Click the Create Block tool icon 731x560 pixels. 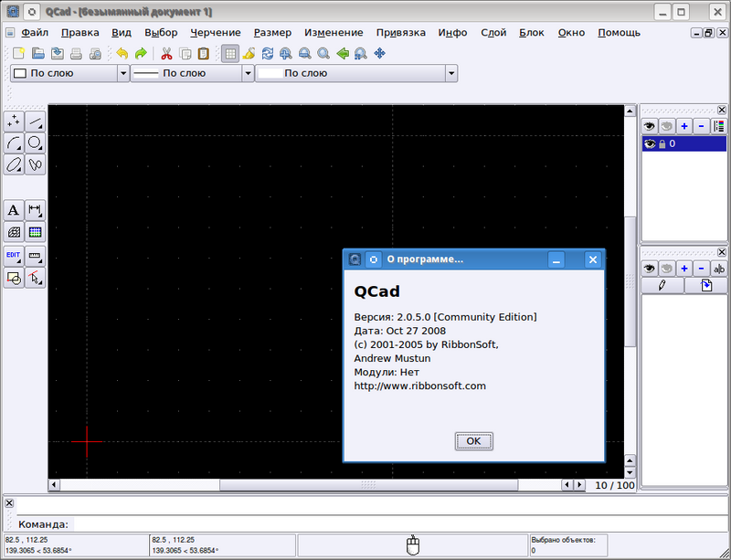(14, 278)
